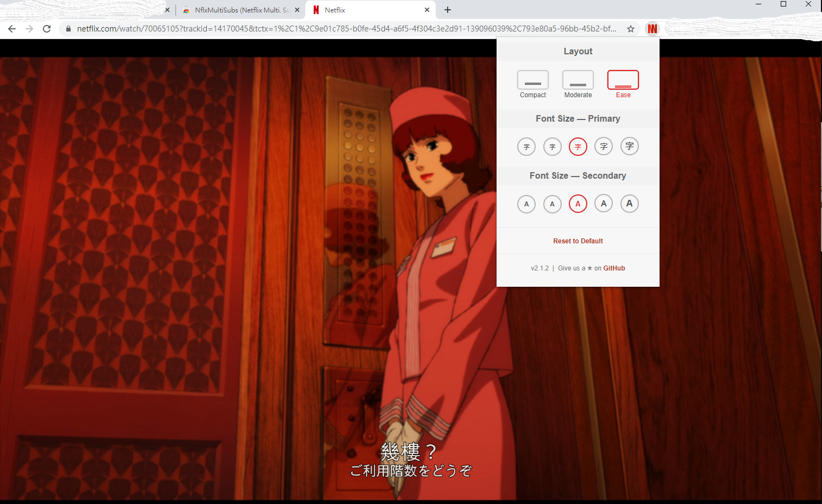Click the 'Font Size — Secondary' heading
Viewport: 822px width, 504px height.
click(x=578, y=175)
